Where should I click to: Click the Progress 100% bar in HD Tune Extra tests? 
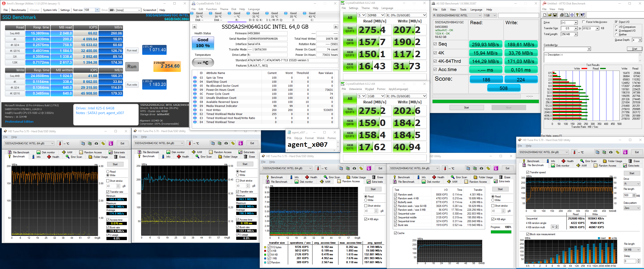pyautogui.click(x=501, y=232)
